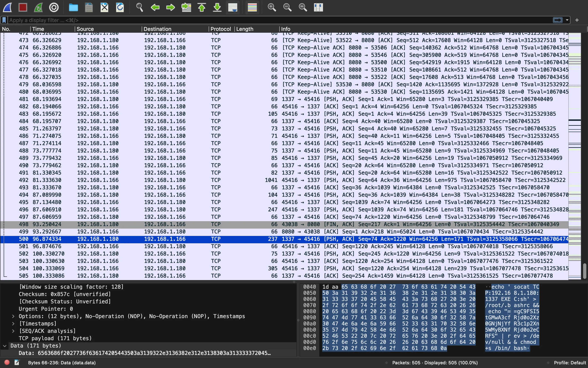Screen dimensions: 588x368
Task: Reload this capture file icon
Action: (120, 7)
